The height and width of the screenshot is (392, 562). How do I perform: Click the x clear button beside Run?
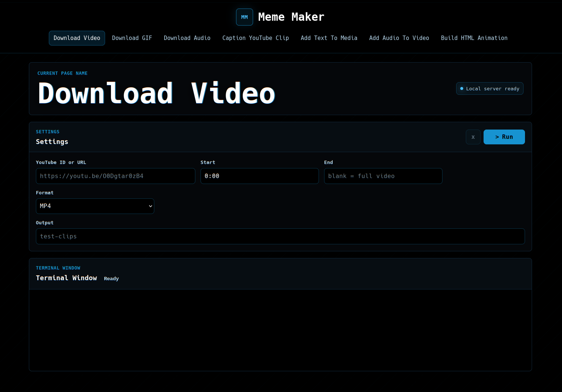coord(473,137)
